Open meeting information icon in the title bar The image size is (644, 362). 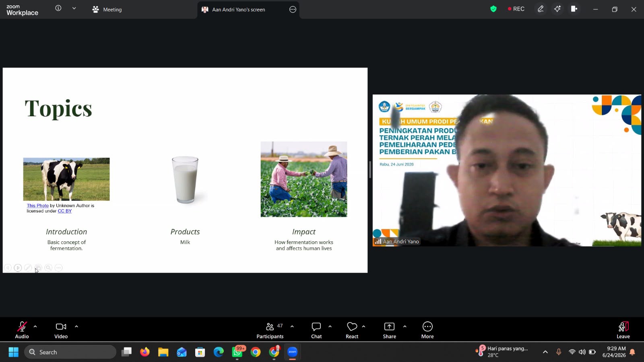point(58,8)
